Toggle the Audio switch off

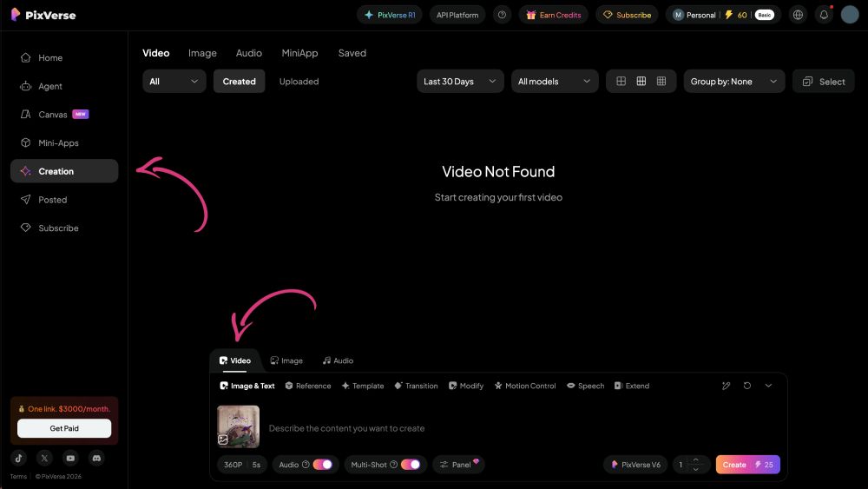[323, 465]
